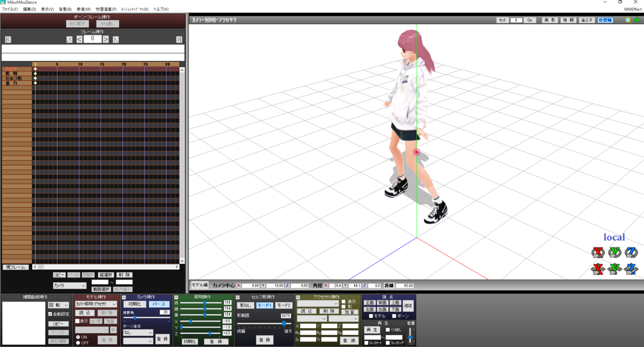
Task: Click the frame number input field
Action: tap(92, 39)
